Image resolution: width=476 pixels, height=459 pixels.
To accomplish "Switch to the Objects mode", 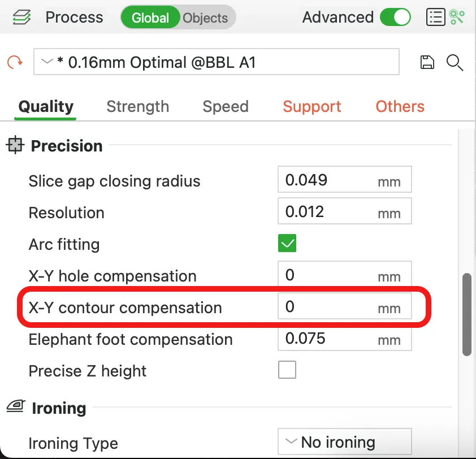I will pos(205,18).
